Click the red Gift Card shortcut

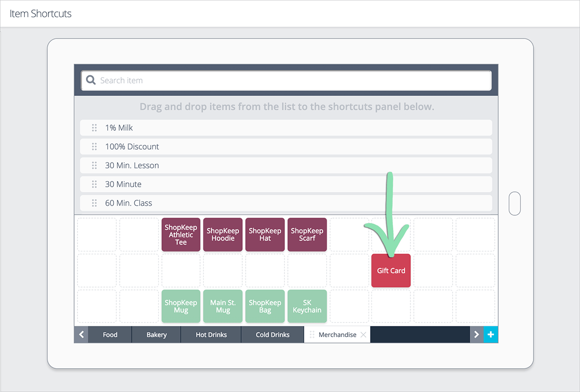391,270
